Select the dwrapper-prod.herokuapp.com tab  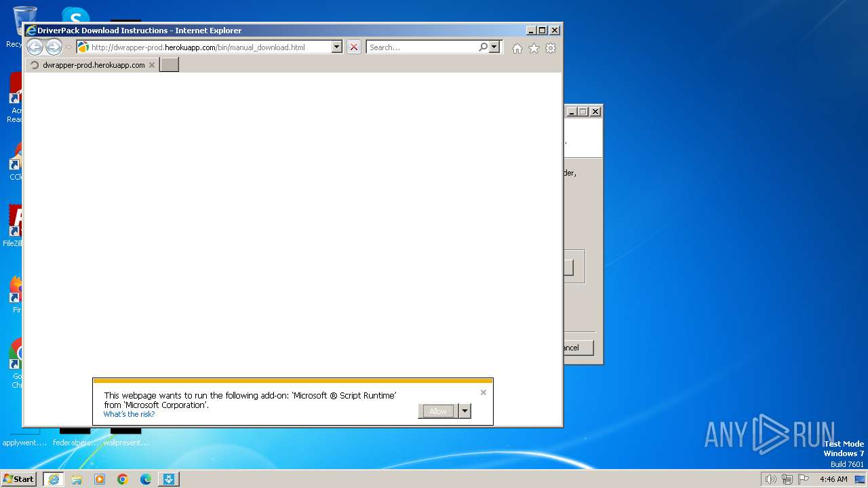tap(93, 65)
